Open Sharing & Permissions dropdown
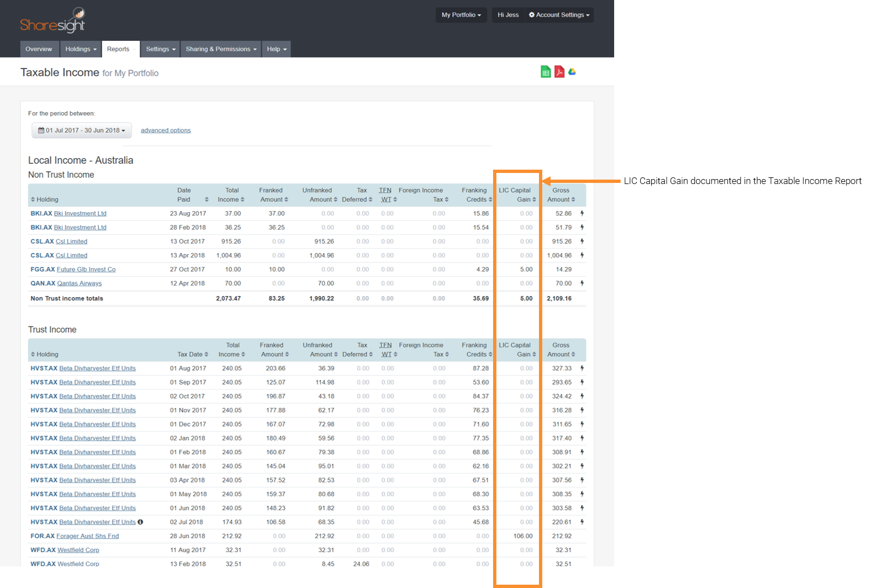This screenshot has width=885, height=588. (x=221, y=49)
